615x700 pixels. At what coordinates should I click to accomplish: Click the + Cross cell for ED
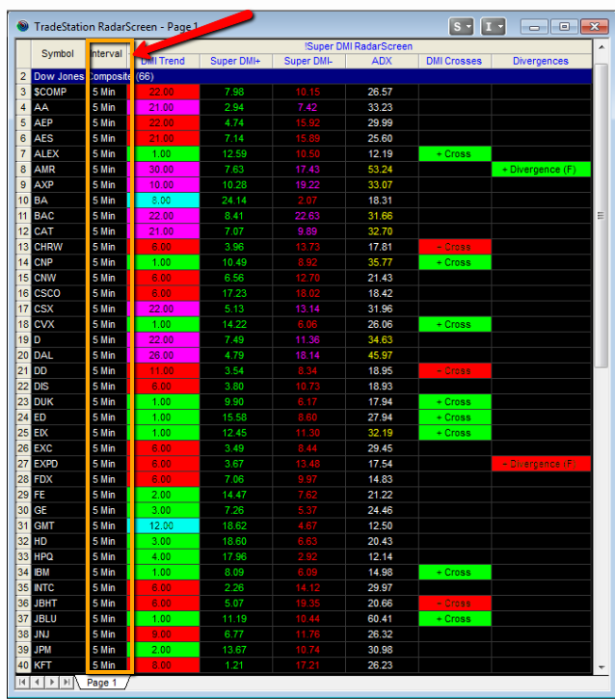tap(455, 417)
